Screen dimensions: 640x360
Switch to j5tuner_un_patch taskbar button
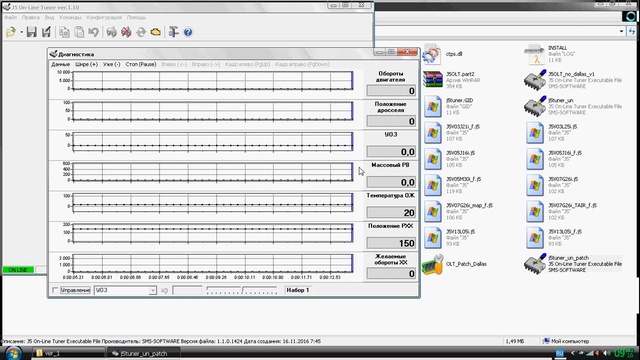tap(143, 353)
